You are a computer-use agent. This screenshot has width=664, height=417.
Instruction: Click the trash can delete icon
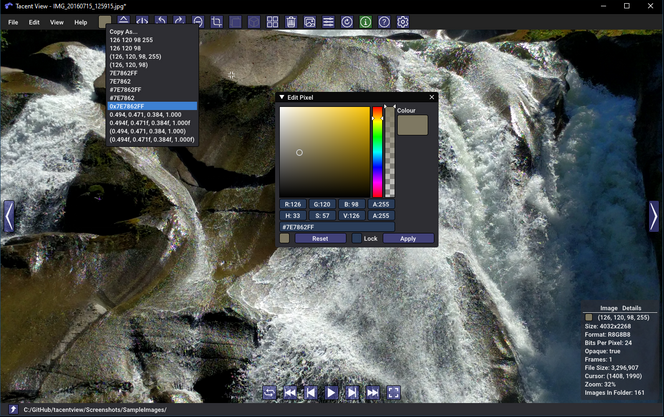pos(291,22)
